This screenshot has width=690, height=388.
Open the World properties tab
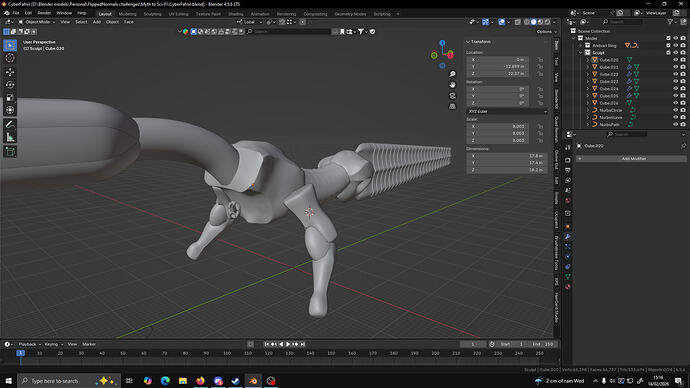(x=568, y=200)
